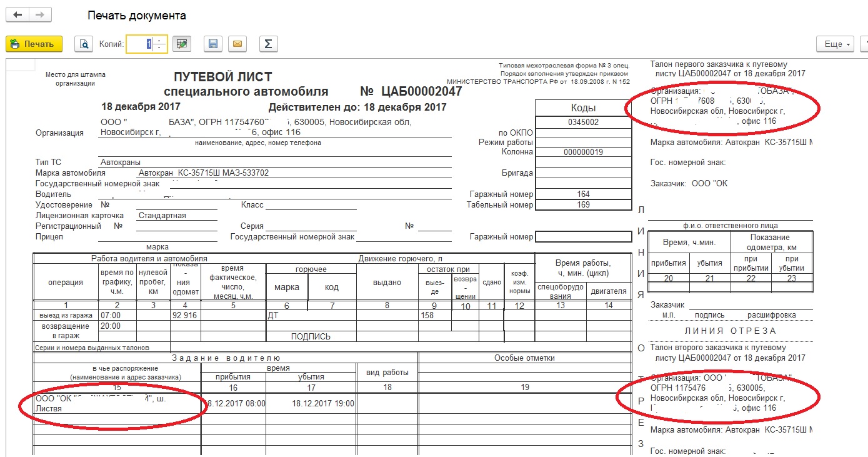Select the Табельный номер value 169
Viewport: 868px width, 457px height.
(583, 204)
